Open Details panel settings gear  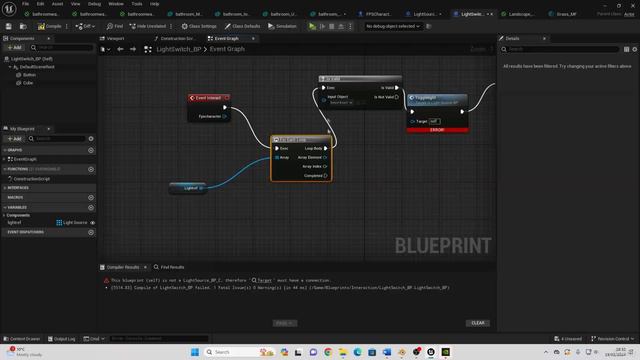635,49
